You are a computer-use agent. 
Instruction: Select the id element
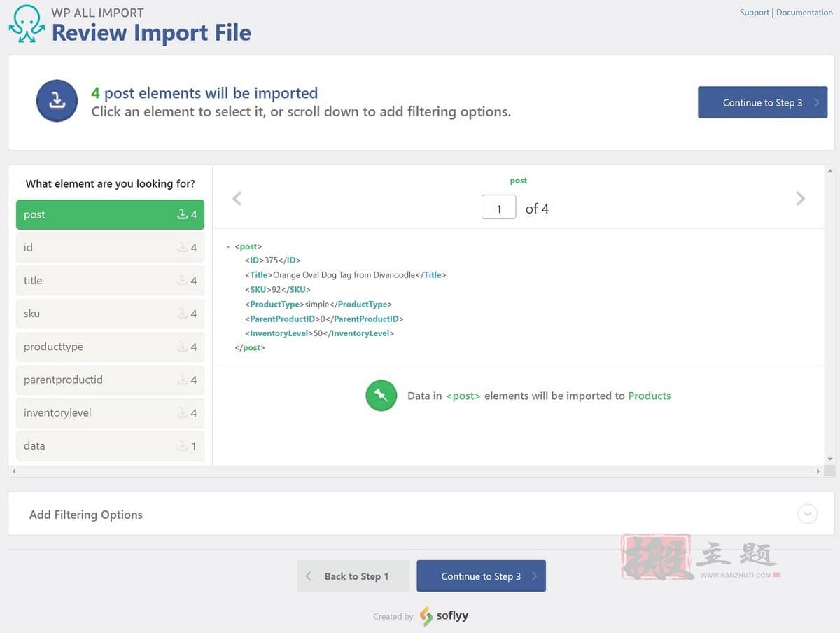pos(110,247)
